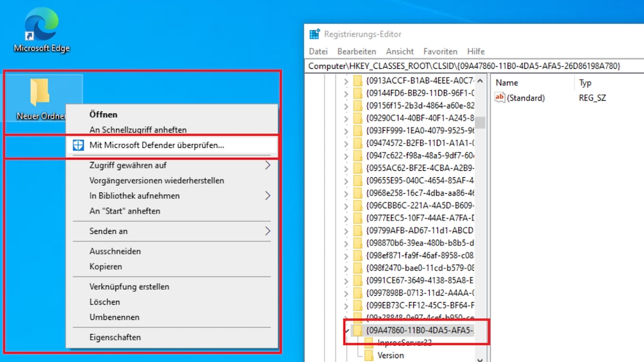Screen dimensions: 644x362
Task: Choose Umbenennen from the context menu
Action: coord(172,317)
